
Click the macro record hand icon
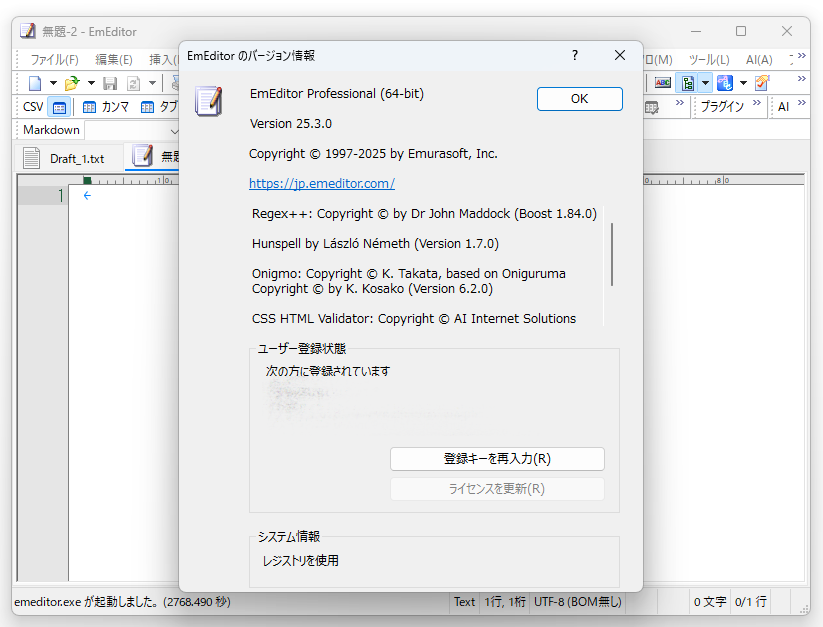(761, 82)
